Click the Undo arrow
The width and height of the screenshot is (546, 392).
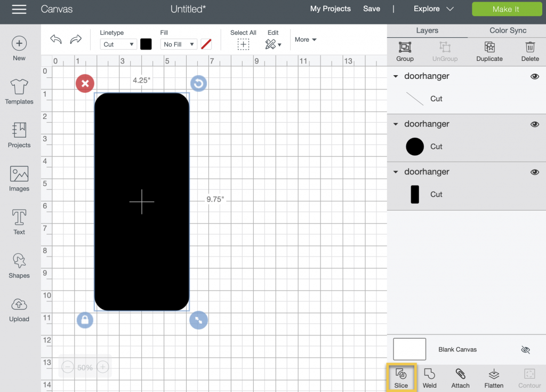56,39
